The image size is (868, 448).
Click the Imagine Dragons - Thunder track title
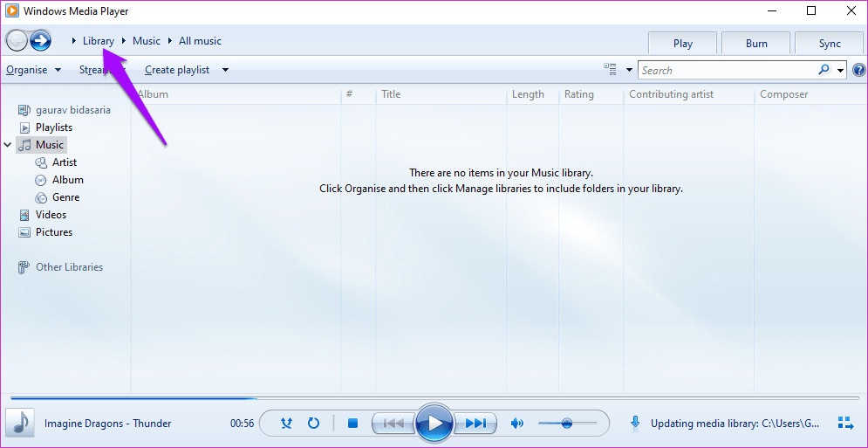click(x=108, y=424)
